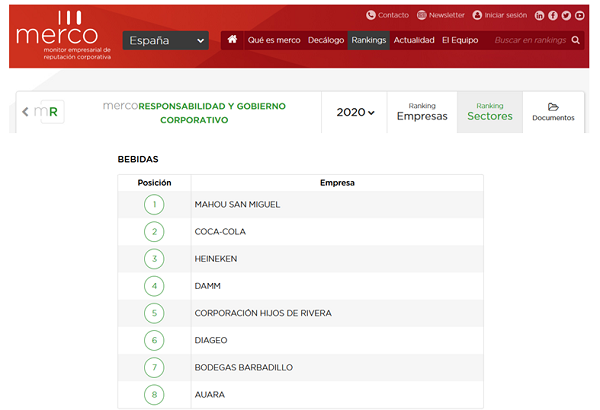The image size is (600, 410).
Task: Click the DIAGEO row
Action: tap(300, 340)
